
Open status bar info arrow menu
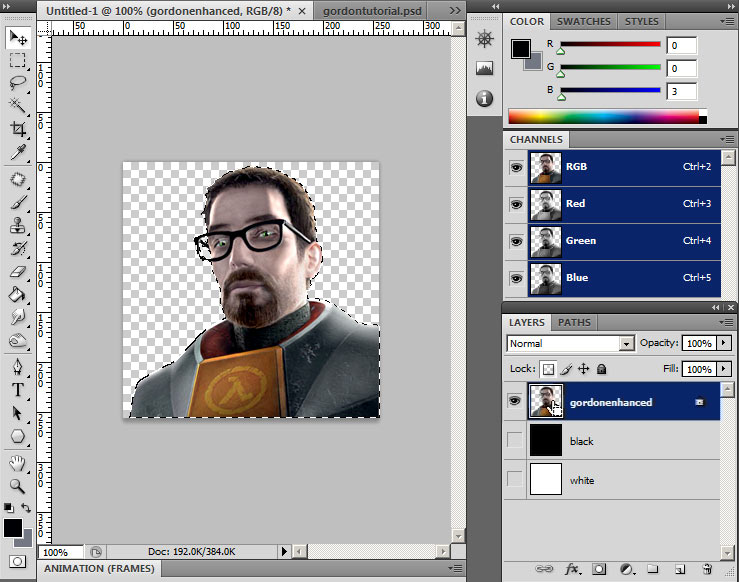coord(284,551)
